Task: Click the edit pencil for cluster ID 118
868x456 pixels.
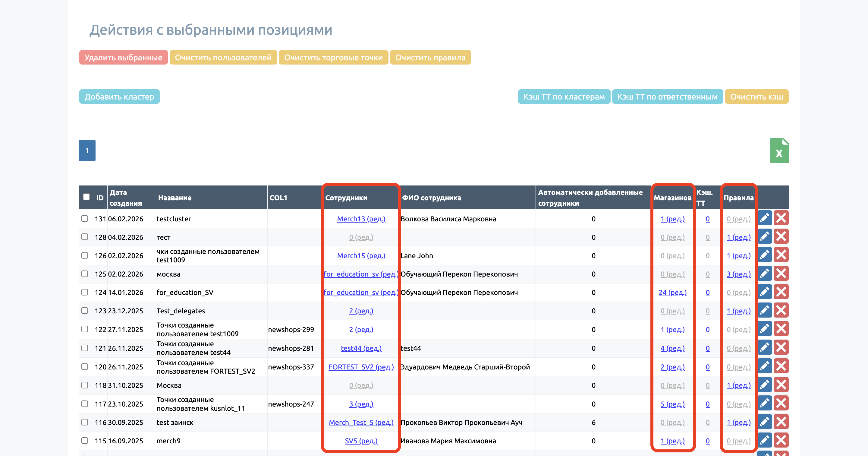Action: [x=765, y=385]
